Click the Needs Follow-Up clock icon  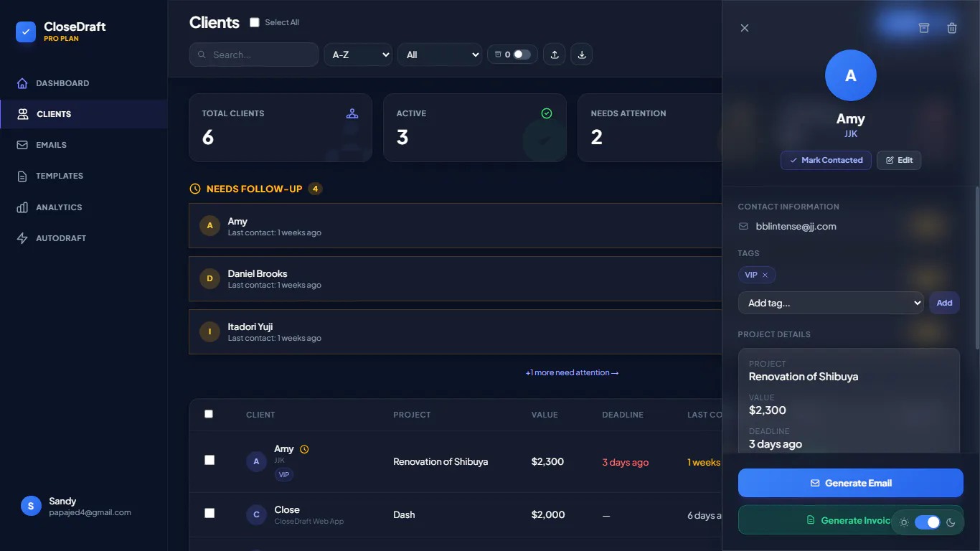(195, 189)
